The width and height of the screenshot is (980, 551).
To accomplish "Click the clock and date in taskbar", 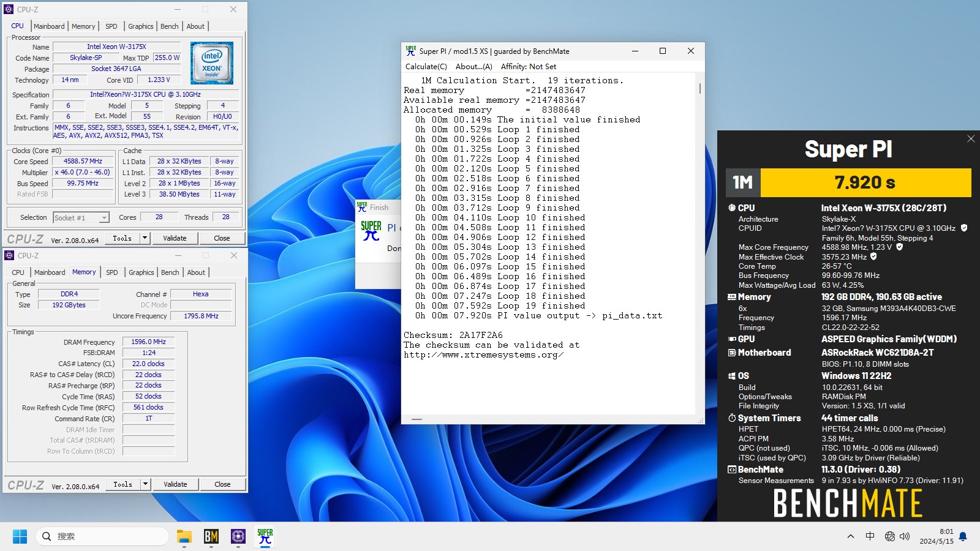I will (x=937, y=536).
